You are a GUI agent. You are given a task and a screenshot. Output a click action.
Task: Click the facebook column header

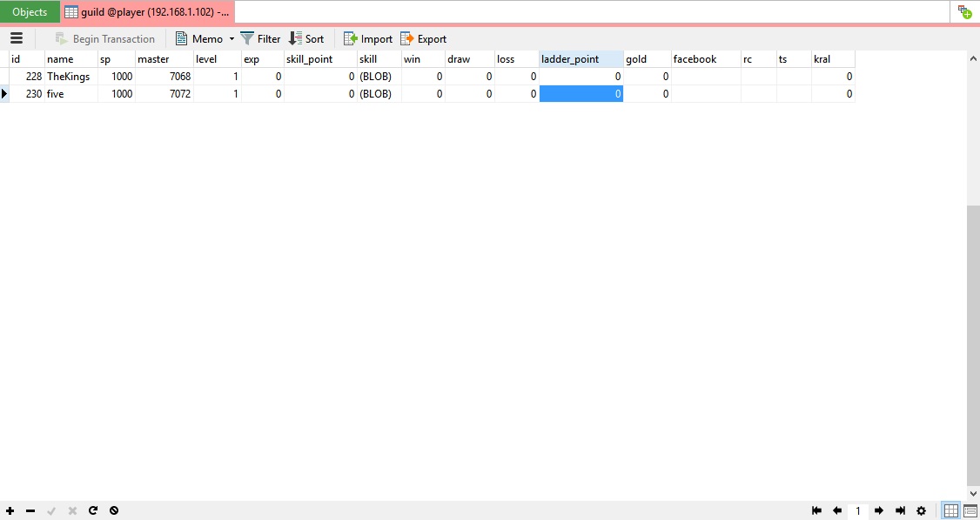click(706, 59)
